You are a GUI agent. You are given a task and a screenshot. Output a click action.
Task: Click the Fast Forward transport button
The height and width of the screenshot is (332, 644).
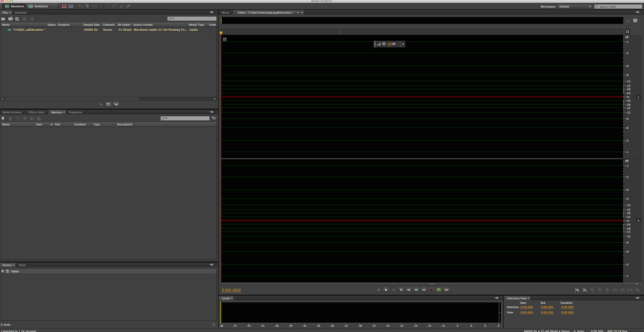point(416,290)
